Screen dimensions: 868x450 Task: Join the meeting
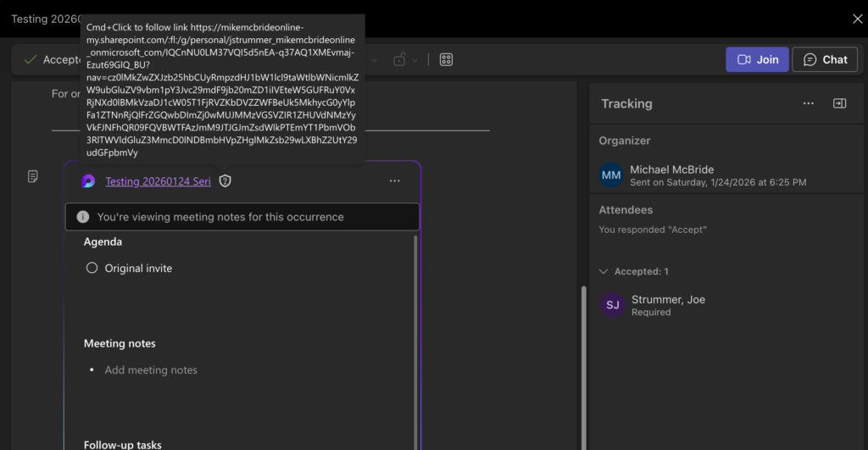pyautogui.click(x=756, y=59)
